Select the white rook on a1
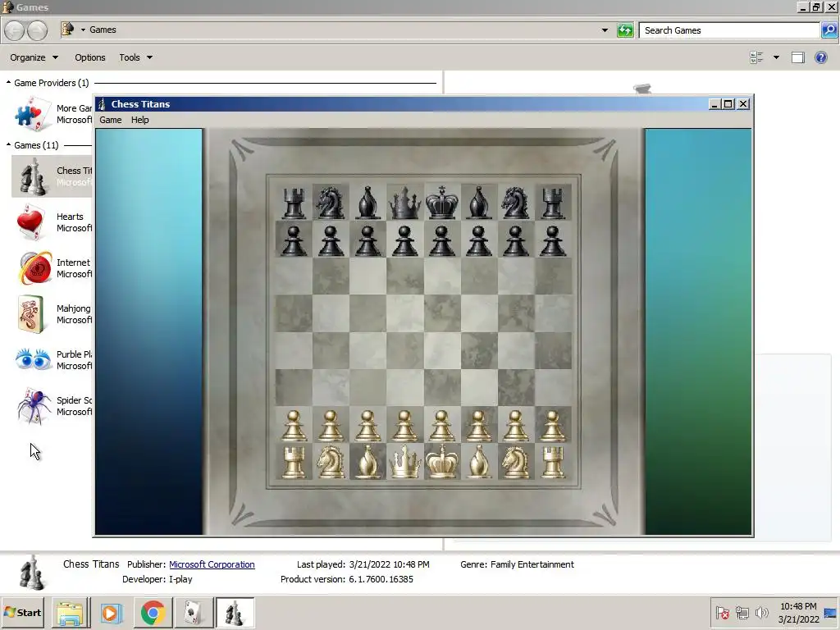The width and height of the screenshot is (840, 630). pos(294,462)
